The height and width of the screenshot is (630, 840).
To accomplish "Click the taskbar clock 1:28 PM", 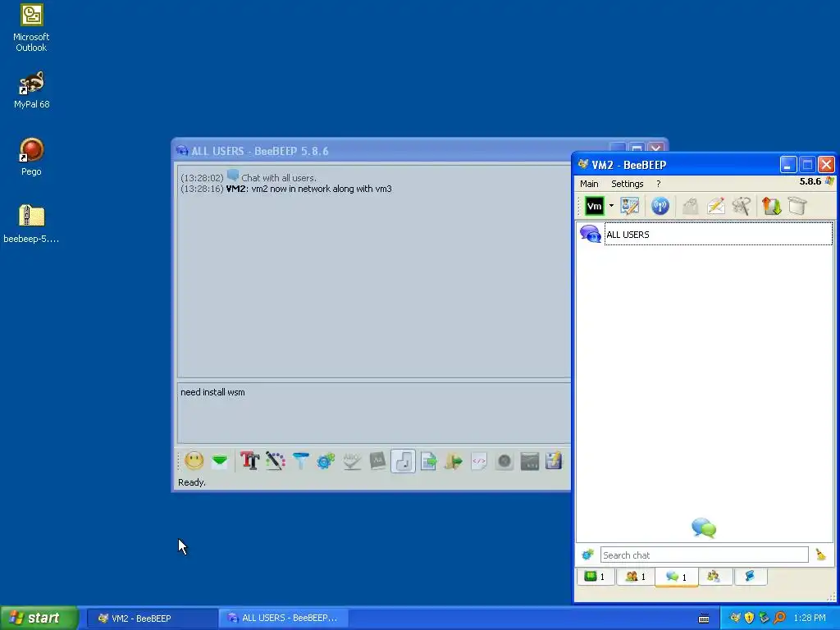I will 810,619.
